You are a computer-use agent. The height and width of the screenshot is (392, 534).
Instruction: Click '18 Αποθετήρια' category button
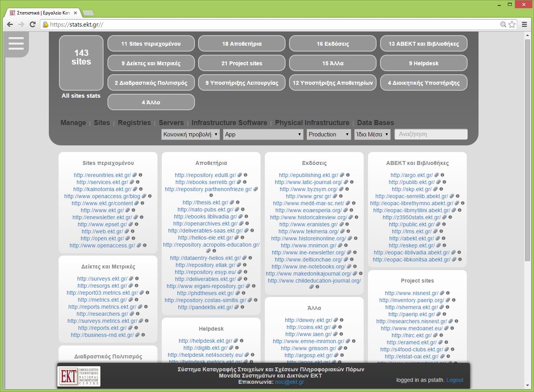tap(242, 44)
